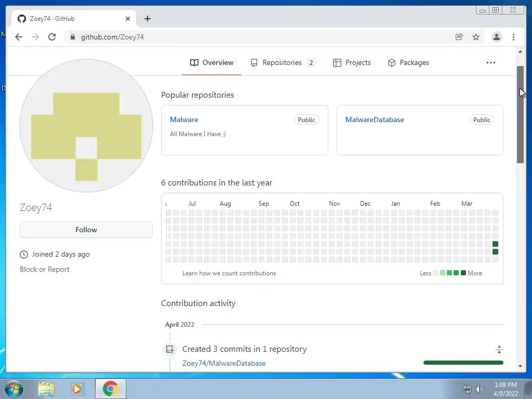Click the browser forward arrow

point(35,37)
